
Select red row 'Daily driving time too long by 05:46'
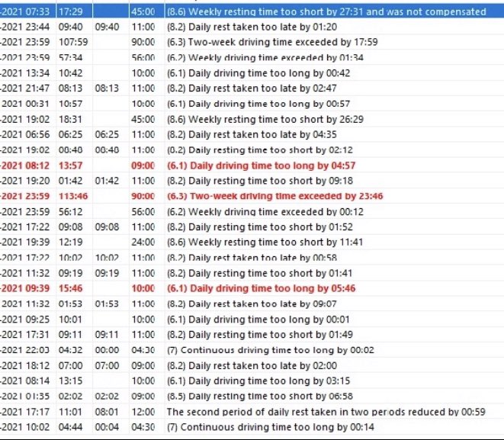[x=252, y=288]
